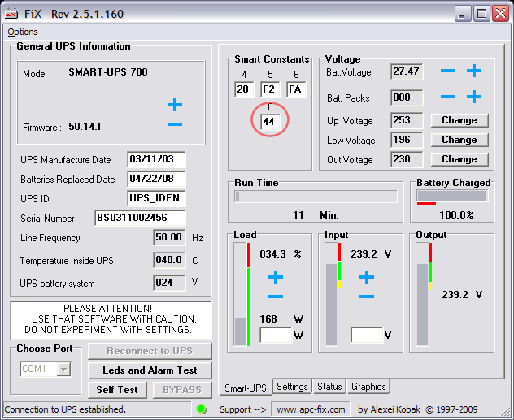514x420 pixels.
Task: Click the Run Time progress bar
Action: pyautogui.click(x=316, y=197)
